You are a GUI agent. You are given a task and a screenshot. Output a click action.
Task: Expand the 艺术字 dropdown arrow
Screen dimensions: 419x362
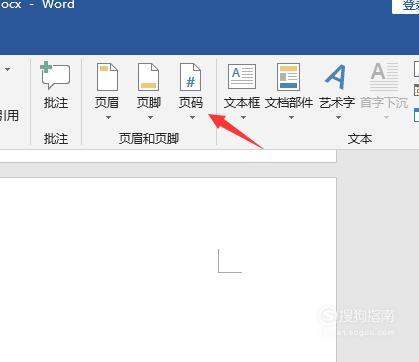point(338,117)
